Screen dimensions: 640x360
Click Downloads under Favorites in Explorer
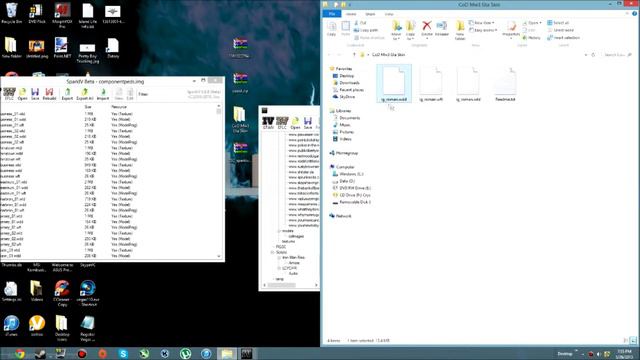(346, 83)
